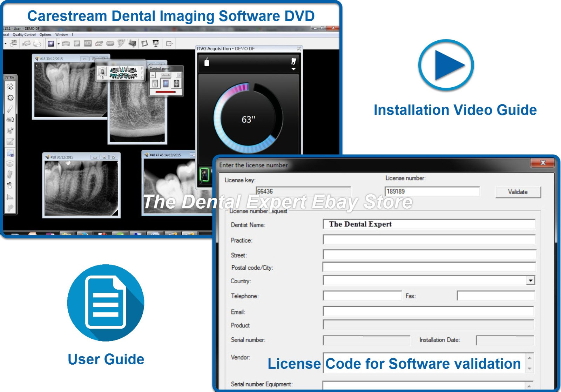This screenshot has height=392, width=561.
Task: Click the Fax input field
Action: point(496,296)
